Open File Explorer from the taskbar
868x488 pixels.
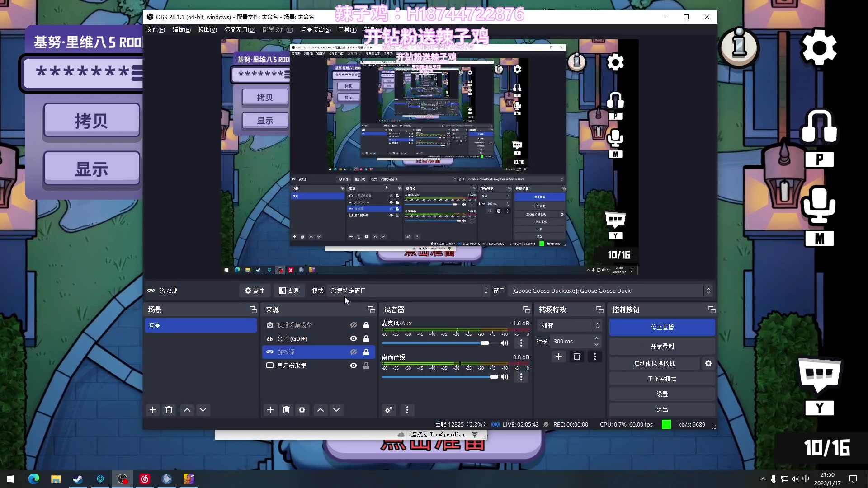click(x=56, y=479)
